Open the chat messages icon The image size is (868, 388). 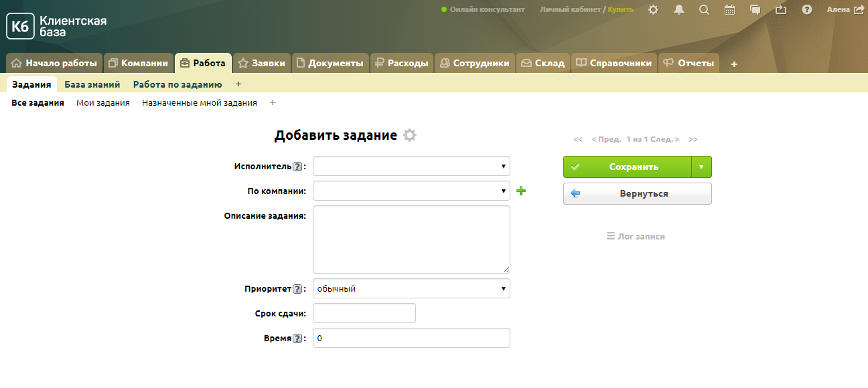755,9
